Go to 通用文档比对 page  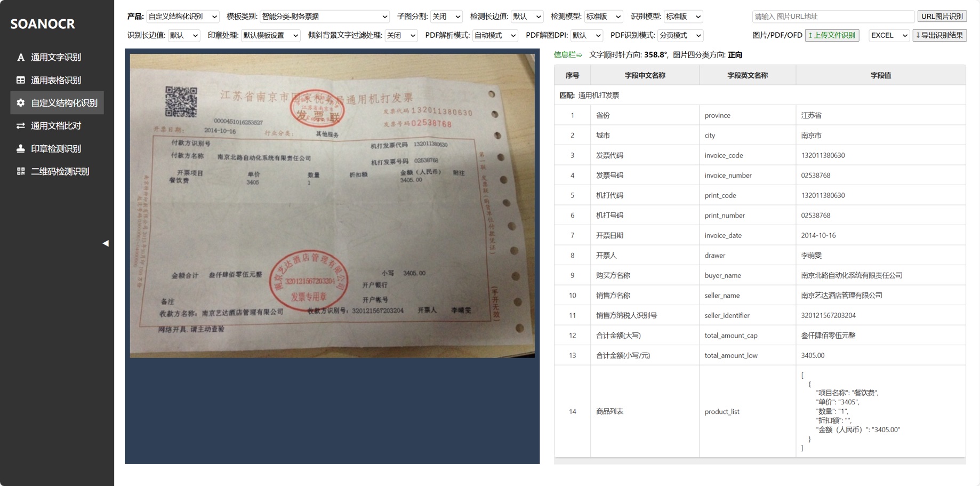point(57,126)
